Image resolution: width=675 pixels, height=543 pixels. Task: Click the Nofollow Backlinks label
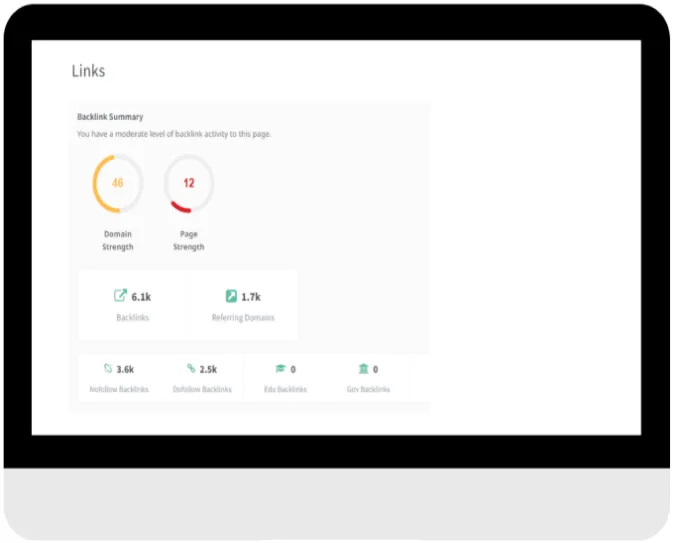pos(119,389)
